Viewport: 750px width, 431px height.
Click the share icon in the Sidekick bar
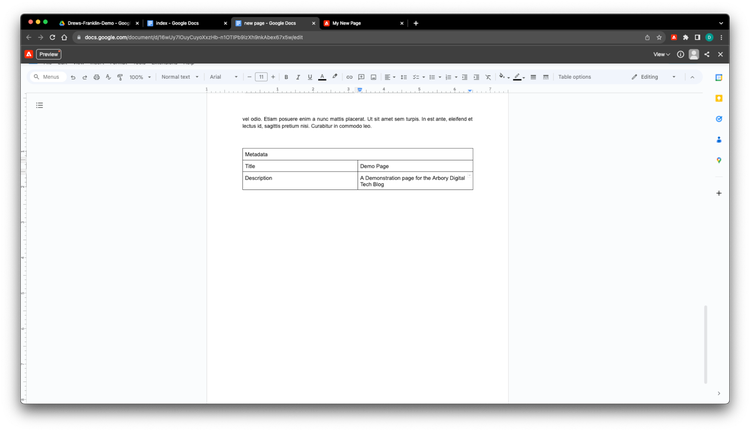[x=707, y=55]
